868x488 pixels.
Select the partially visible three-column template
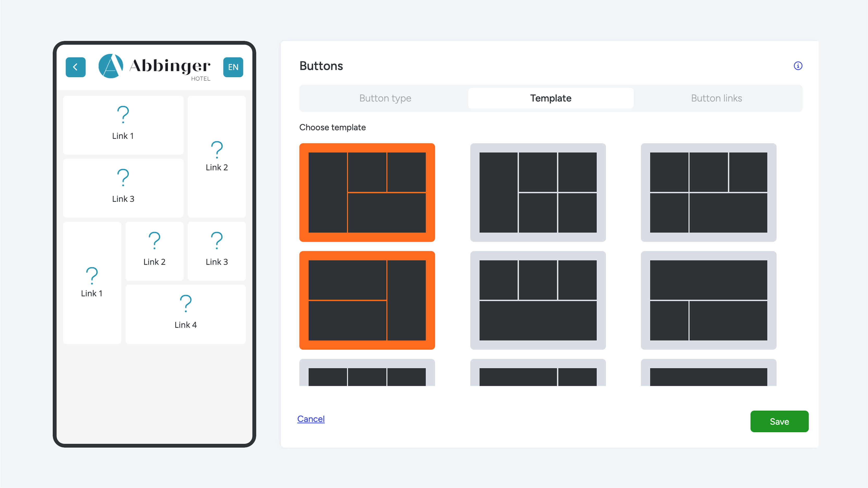click(x=367, y=372)
